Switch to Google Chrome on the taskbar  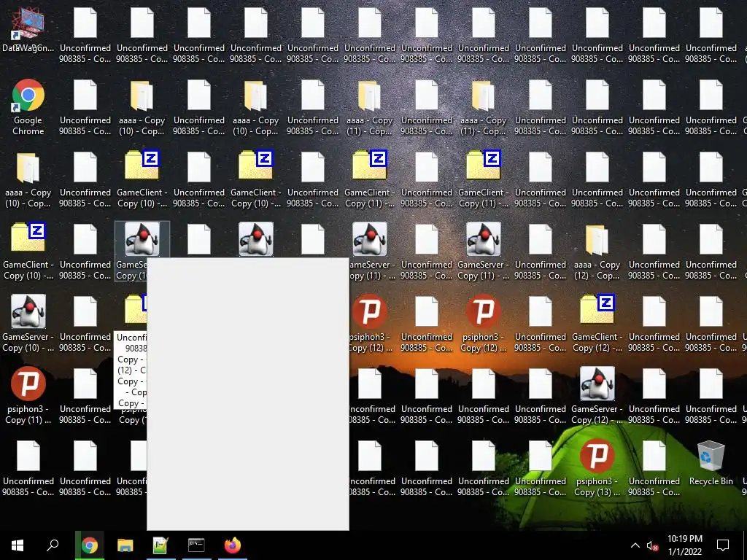[90, 545]
